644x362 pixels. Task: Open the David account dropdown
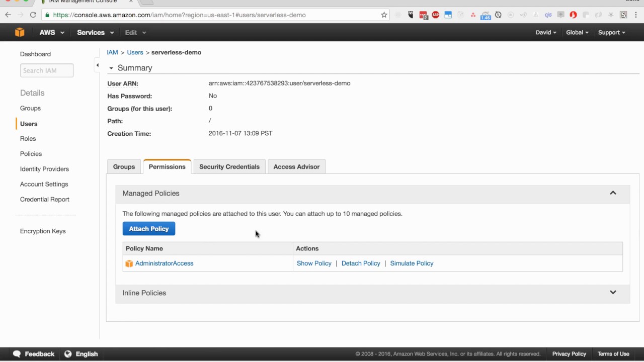pos(546,32)
